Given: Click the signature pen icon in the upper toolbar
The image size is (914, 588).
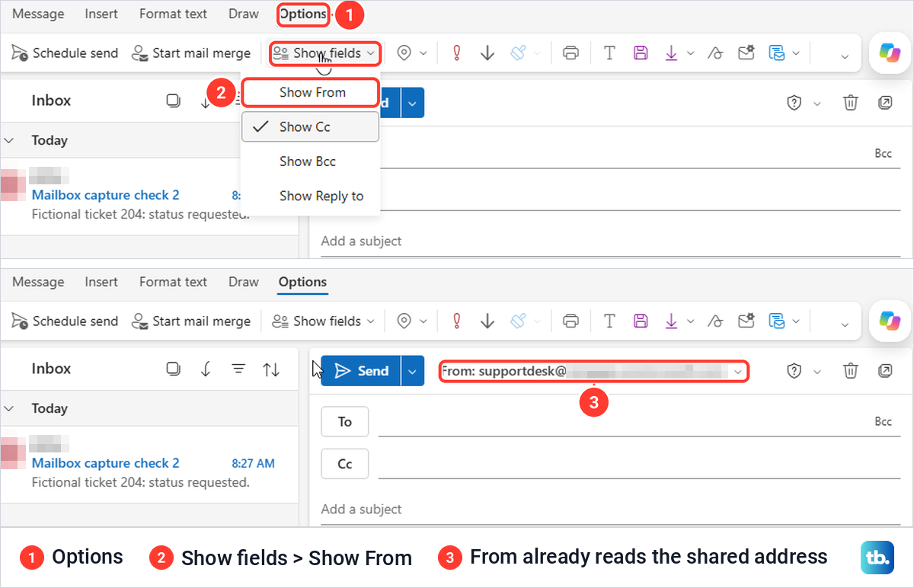Looking at the screenshot, I should (x=715, y=53).
